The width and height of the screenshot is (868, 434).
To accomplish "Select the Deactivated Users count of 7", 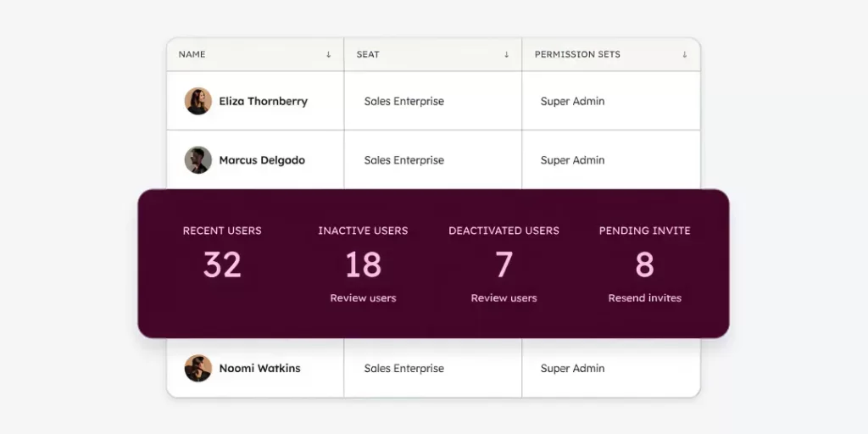I will (504, 265).
